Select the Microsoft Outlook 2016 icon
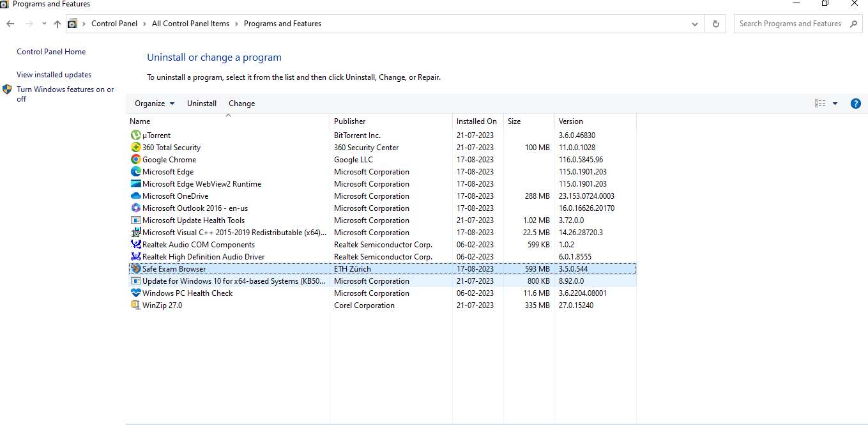 point(135,208)
